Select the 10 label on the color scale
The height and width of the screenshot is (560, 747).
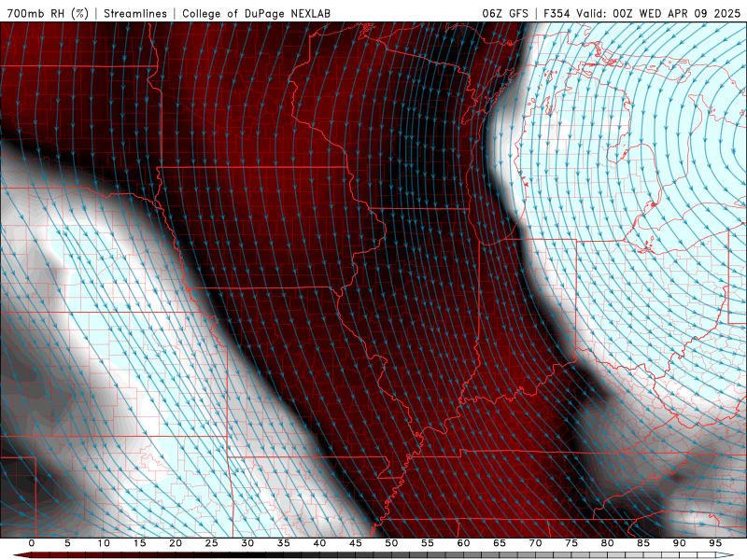(x=104, y=543)
